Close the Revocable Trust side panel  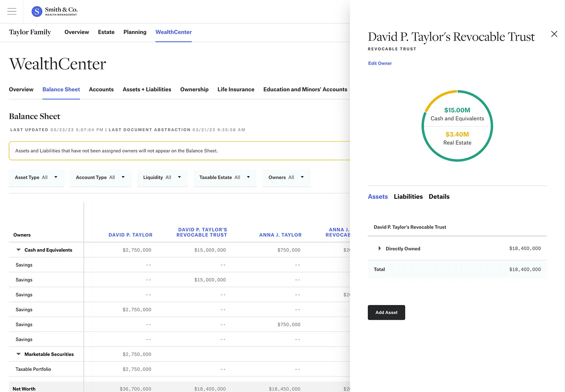554,34
